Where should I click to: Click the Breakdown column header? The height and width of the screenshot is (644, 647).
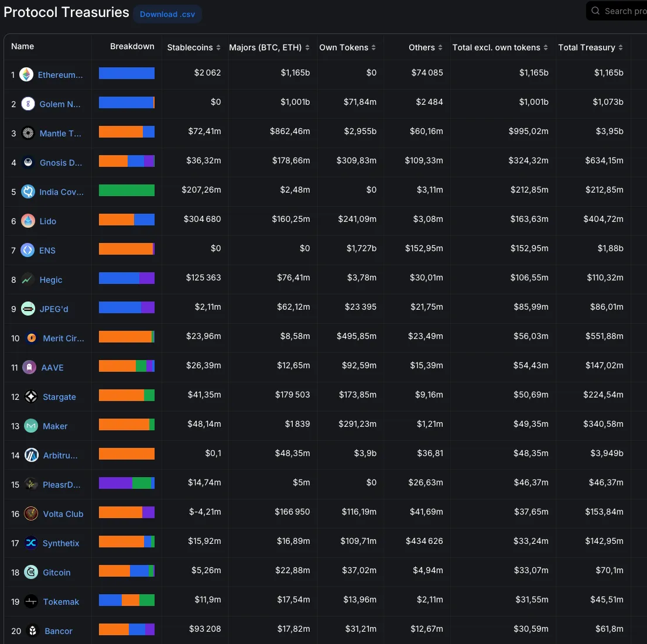pos(132,46)
